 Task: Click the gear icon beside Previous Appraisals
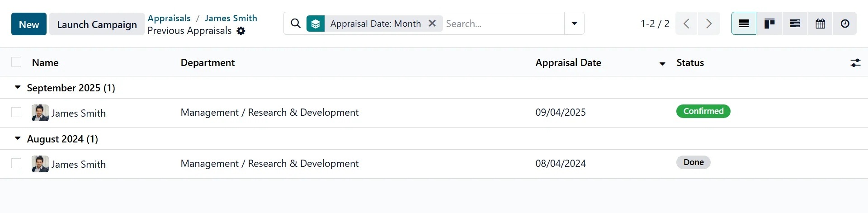[x=241, y=31]
